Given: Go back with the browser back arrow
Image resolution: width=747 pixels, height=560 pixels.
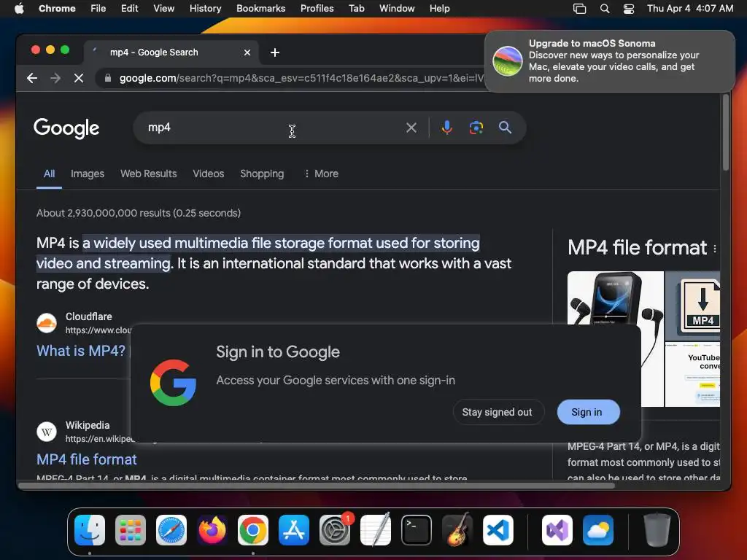Looking at the screenshot, I should coord(32,78).
